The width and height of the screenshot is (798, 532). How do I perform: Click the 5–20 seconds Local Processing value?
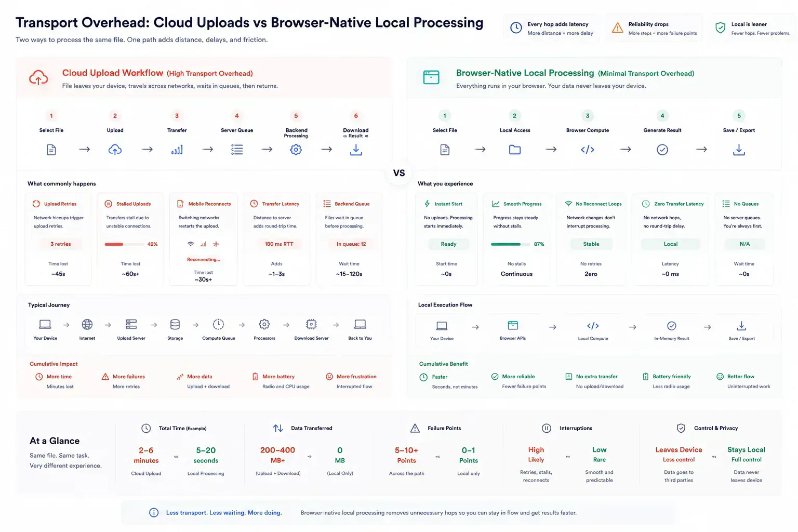[206, 455]
